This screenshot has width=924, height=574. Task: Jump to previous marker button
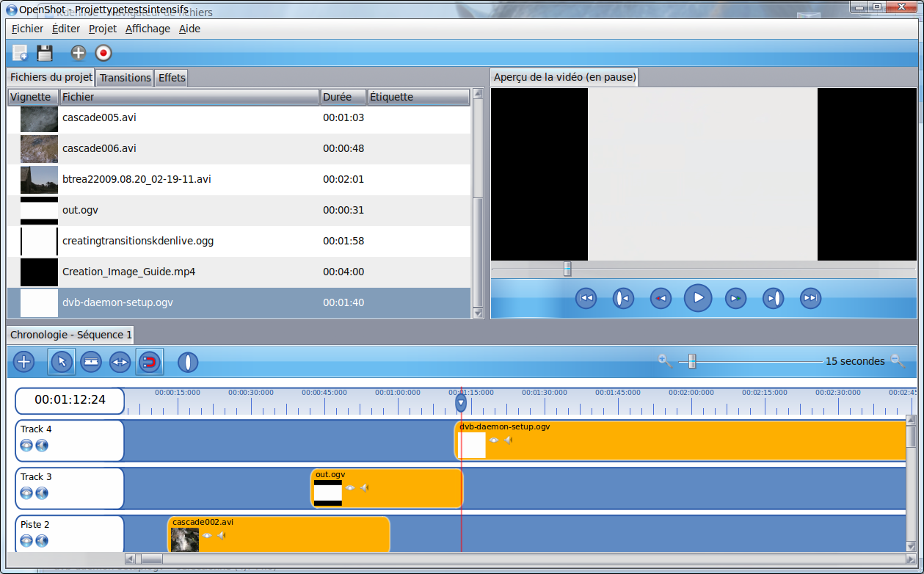623,298
